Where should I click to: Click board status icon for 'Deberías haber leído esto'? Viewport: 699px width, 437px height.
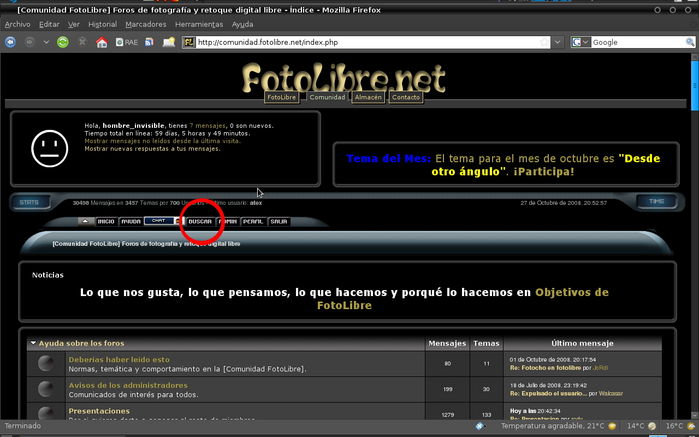coord(46,363)
